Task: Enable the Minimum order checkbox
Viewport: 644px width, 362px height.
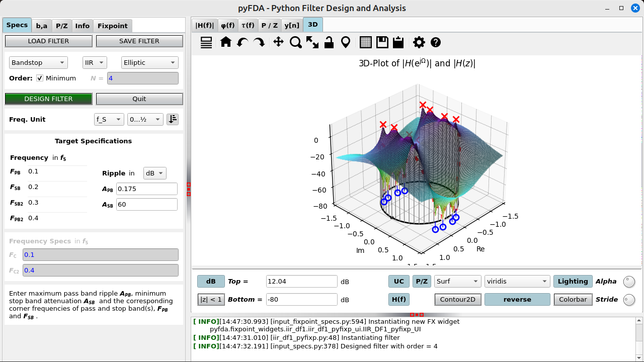Action: (x=40, y=78)
